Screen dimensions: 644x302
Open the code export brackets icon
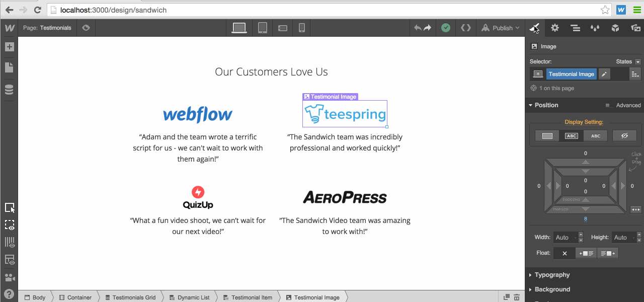(x=466, y=28)
